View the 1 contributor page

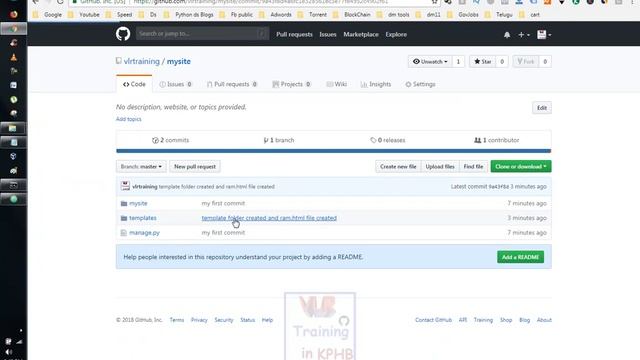496,140
